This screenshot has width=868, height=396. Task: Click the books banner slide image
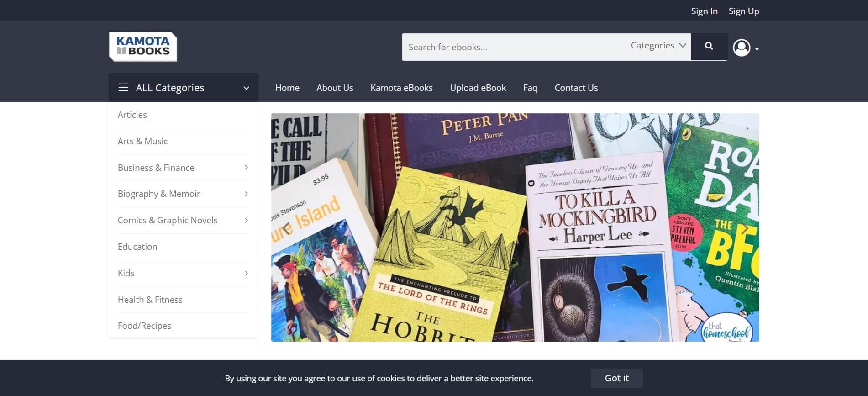[515, 227]
